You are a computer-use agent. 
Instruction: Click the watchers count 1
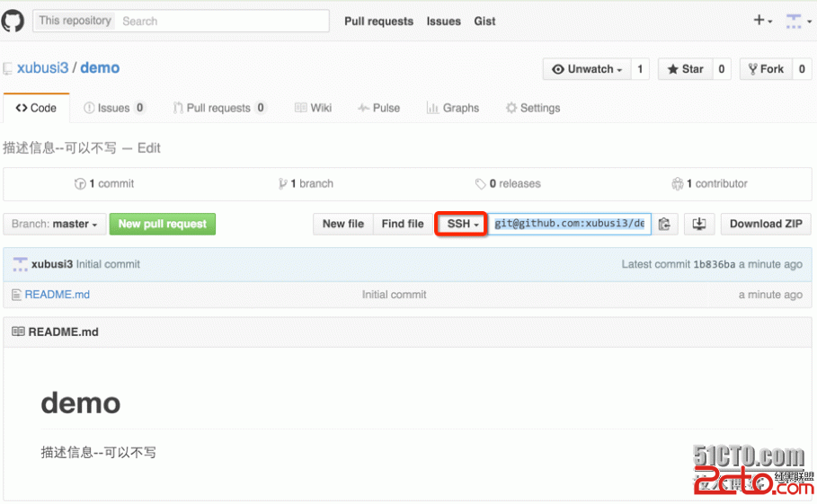[x=640, y=69]
